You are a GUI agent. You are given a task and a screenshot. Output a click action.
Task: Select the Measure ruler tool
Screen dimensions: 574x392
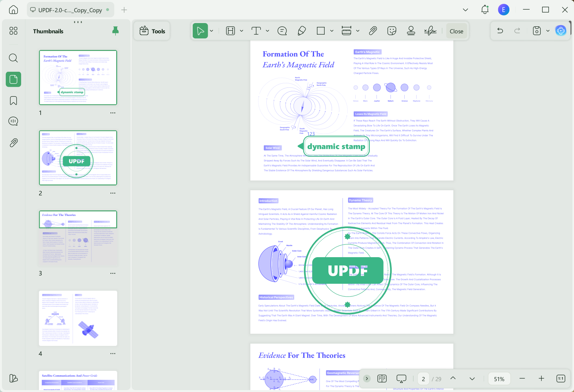346,31
